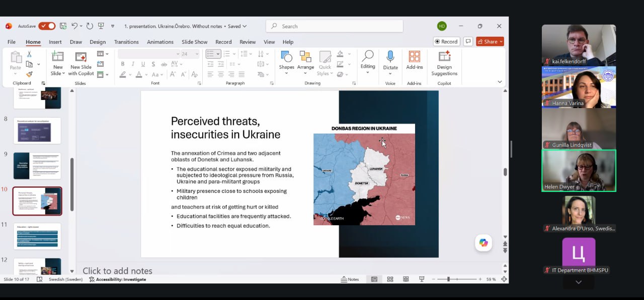This screenshot has width=644, height=300.
Task: Click Decrease Font Size icon
Action: click(184, 74)
